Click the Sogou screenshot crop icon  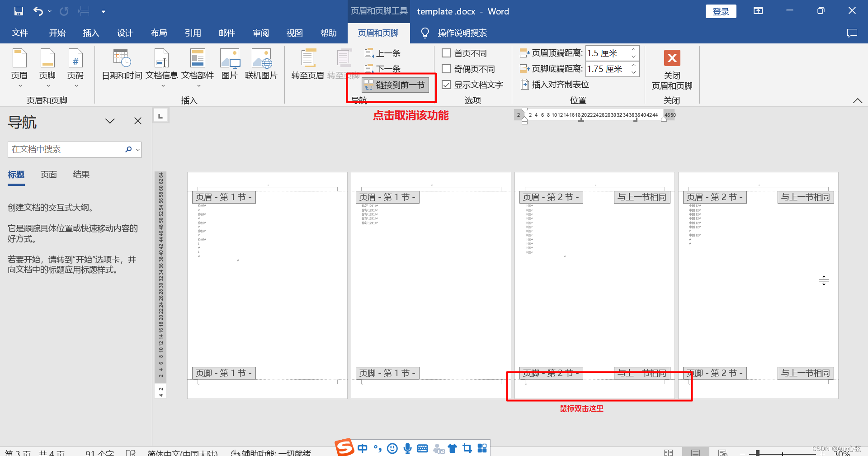point(467,448)
